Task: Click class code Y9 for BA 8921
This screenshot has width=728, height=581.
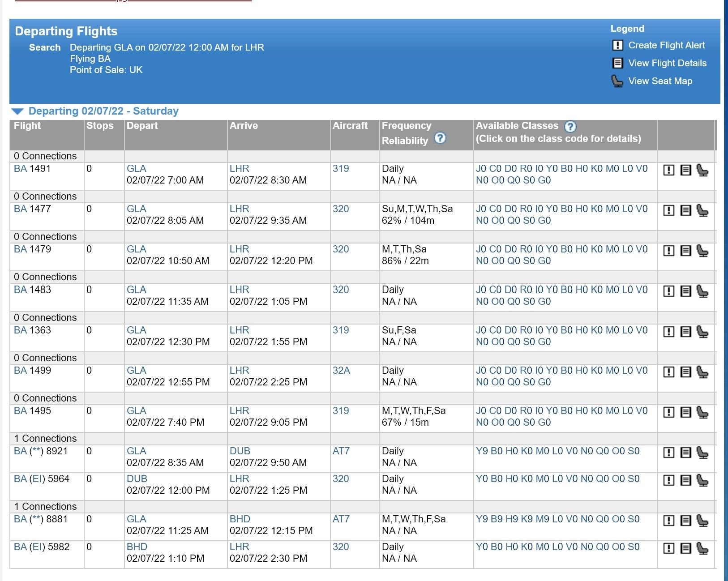Action: pyautogui.click(x=482, y=451)
